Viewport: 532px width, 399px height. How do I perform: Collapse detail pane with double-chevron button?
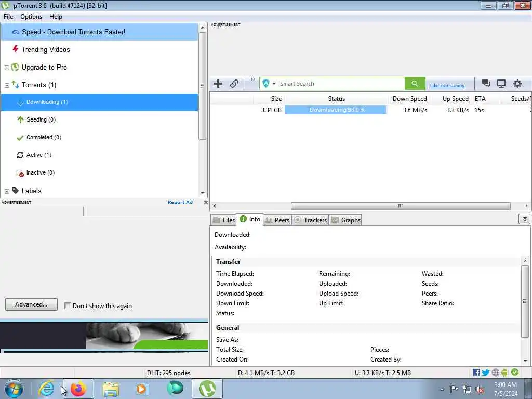pyautogui.click(x=524, y=219)
